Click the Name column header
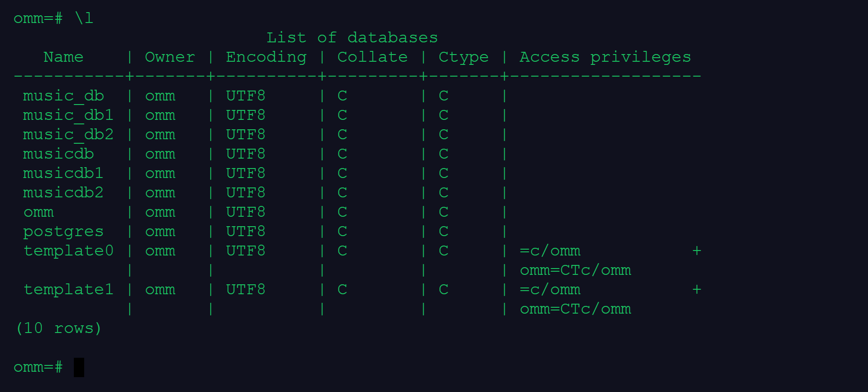This screenshot has width=868, height=392. tap(63, 57)
